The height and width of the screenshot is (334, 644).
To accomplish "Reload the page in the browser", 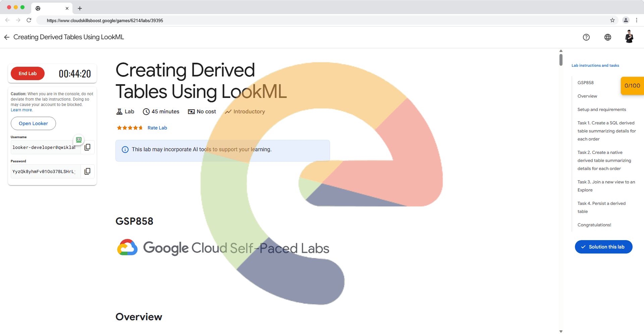I will 29,20.
